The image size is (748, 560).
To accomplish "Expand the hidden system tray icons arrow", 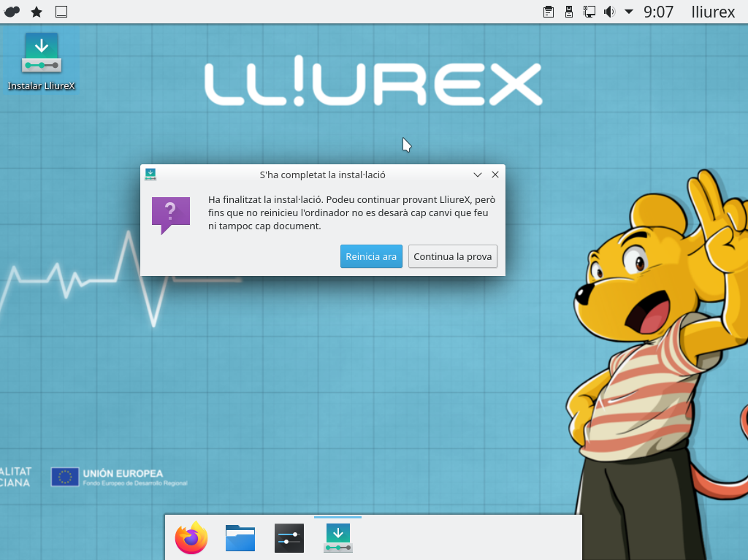I will point(629,12).
